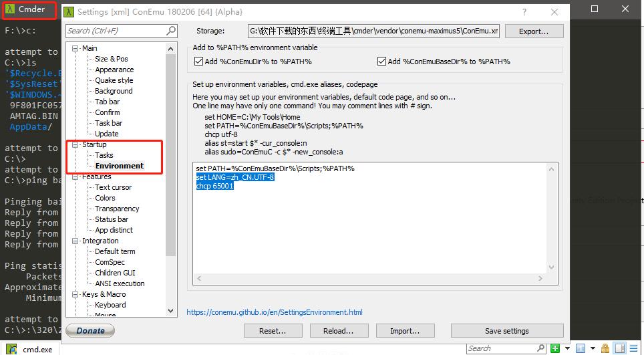Click the 'chcp 65001' line
The height and width of the screenshot is (355, 644).
point(215,186)
